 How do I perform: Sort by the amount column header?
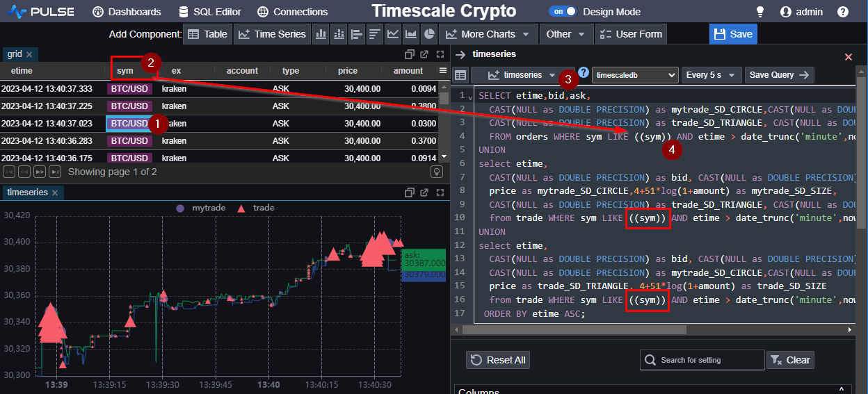(408, 71)
